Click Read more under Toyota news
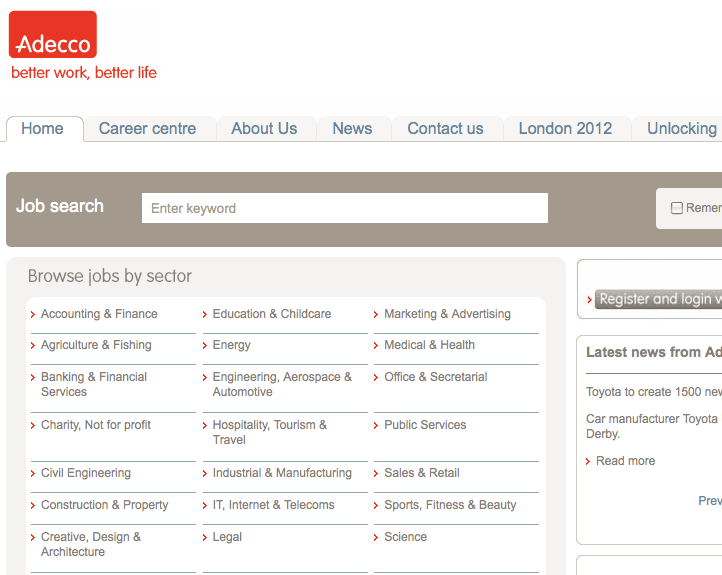Screen dimensions: 722x575 pos(625,461)
